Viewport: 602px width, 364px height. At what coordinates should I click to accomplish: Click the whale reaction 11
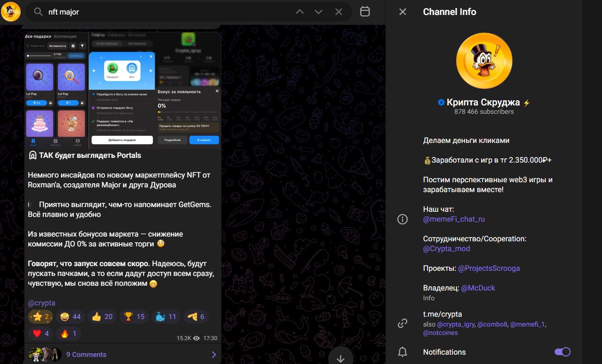coord(166,317)
